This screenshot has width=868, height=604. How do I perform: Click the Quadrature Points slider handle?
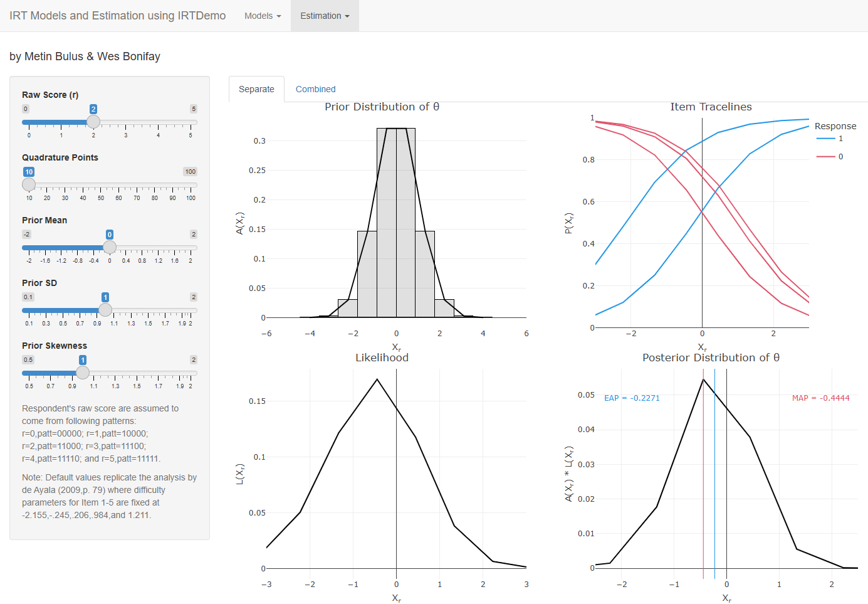tap(29, 184)
